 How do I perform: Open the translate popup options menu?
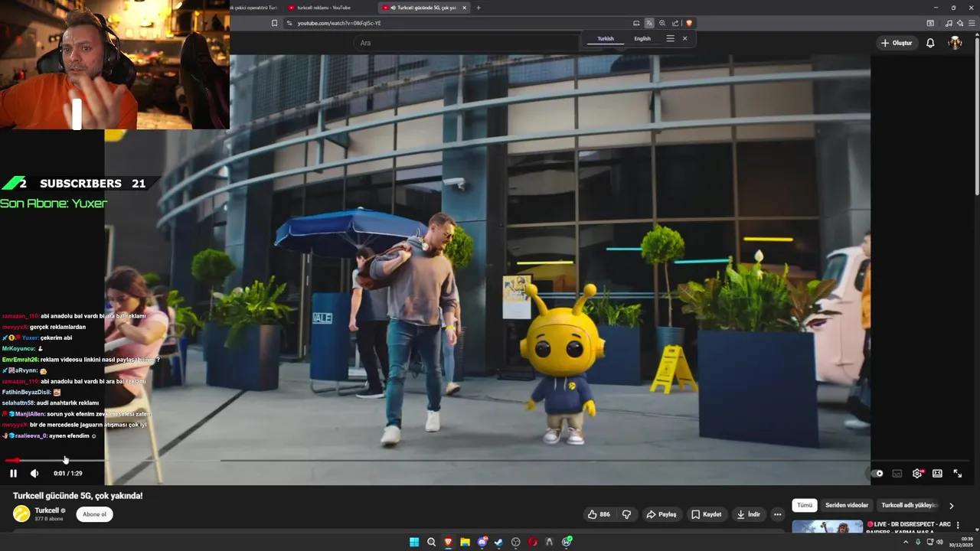pos(670,38)
